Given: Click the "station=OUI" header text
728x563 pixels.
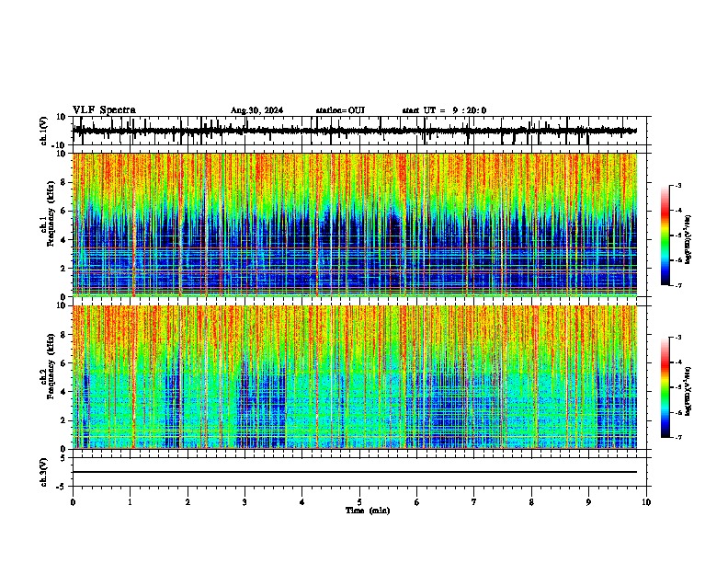Looking at the screenshot, I should tap(340, 110).
